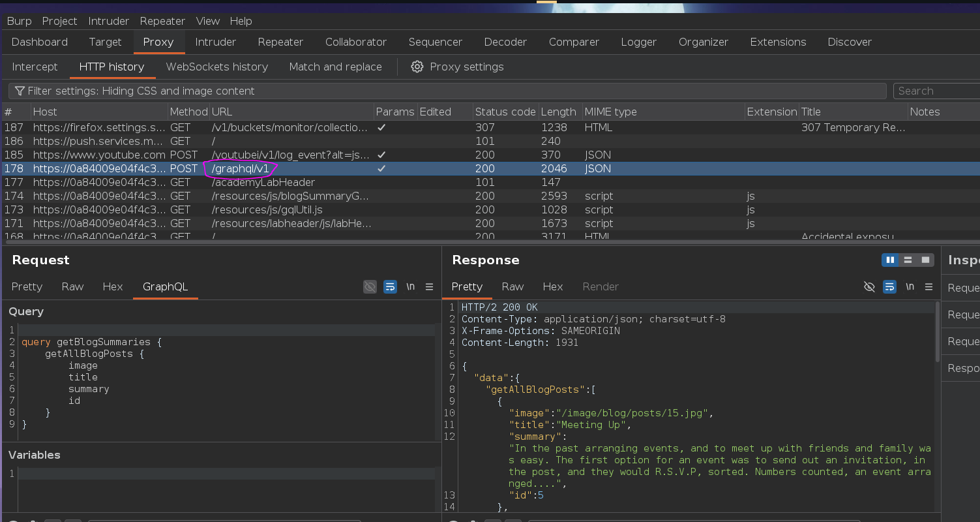The image size is (980, 522).
Task: Switch to the Comparer tab
Action: (x=574, y=42)
